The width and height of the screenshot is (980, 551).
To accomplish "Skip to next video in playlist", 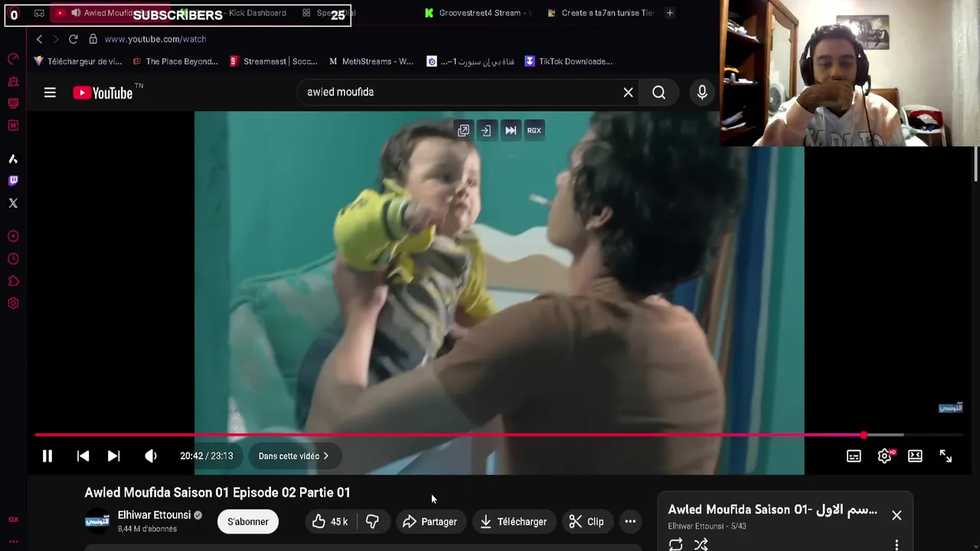I will (x=113, y=456).
